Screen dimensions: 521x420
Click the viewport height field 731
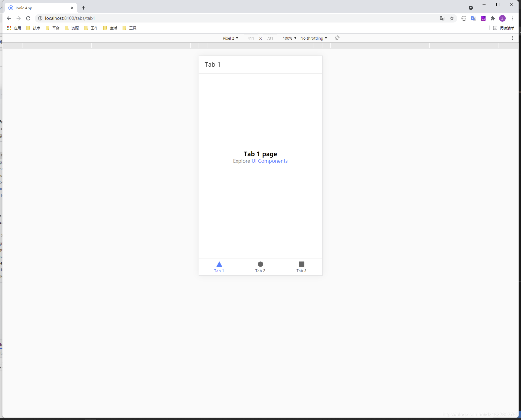(x=270, y=38)
